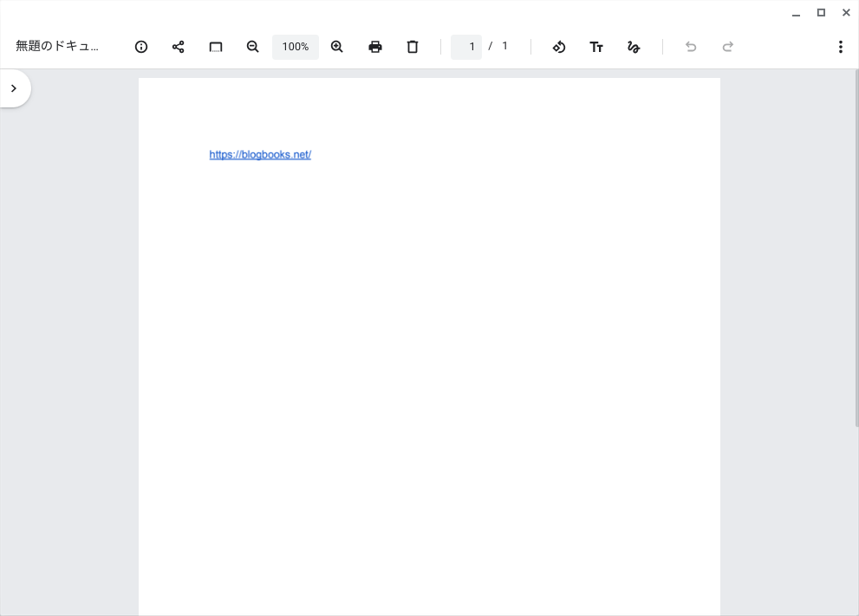Zoom out of the document
This screenshot has height=616, width=859.
[x=253, y=47]
